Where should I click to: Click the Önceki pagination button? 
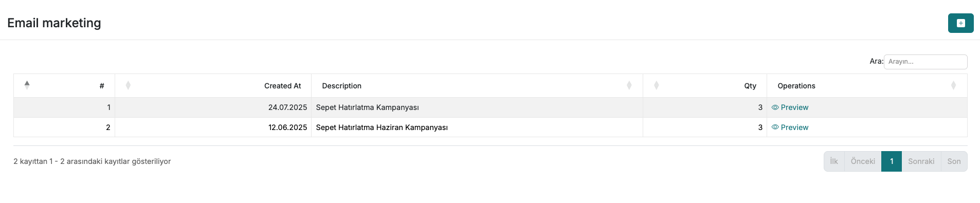pos(863,161)
